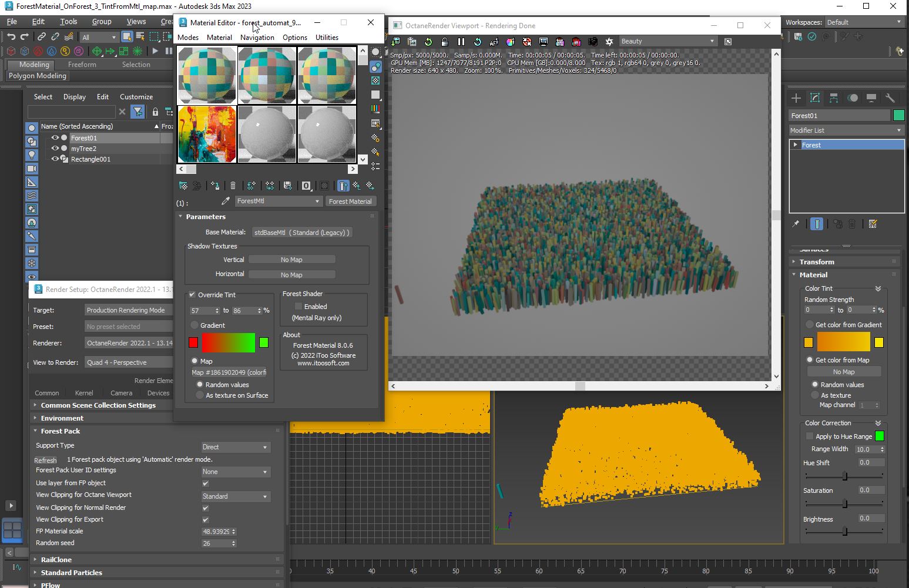The height and width of the screenshot is (588, 909).
Task: Click the eyedropper pick material icon
Action: 225,201
